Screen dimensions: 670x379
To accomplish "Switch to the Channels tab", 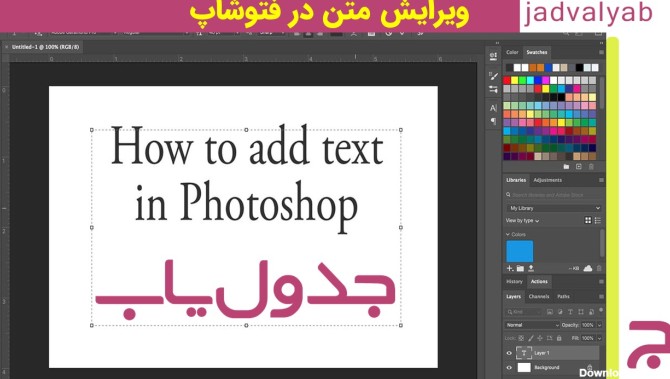I will [538, 297].
